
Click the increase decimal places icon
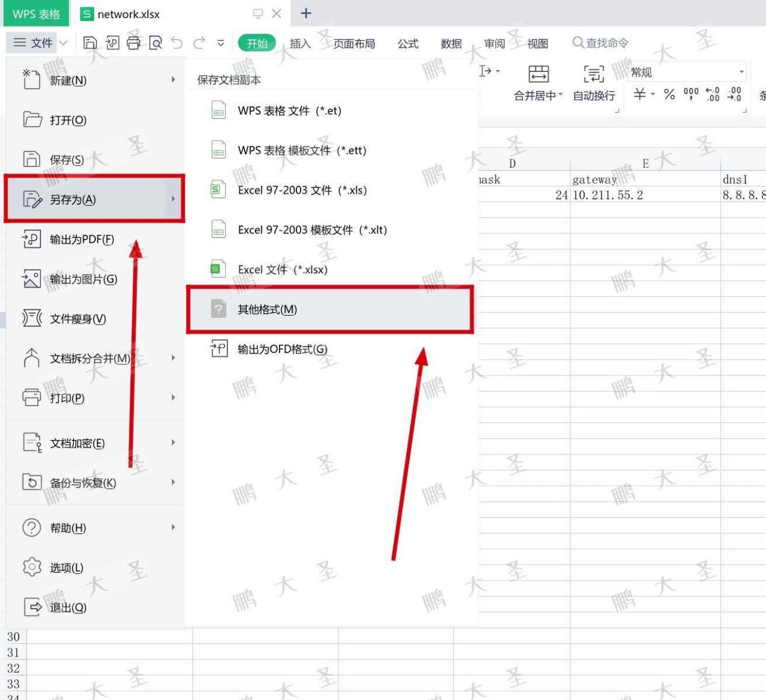(x=713, y=94)
